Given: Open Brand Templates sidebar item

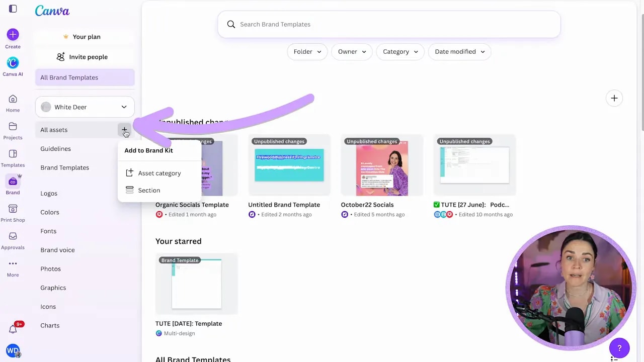Looking at the screenshot, I should tap(64, 167).
